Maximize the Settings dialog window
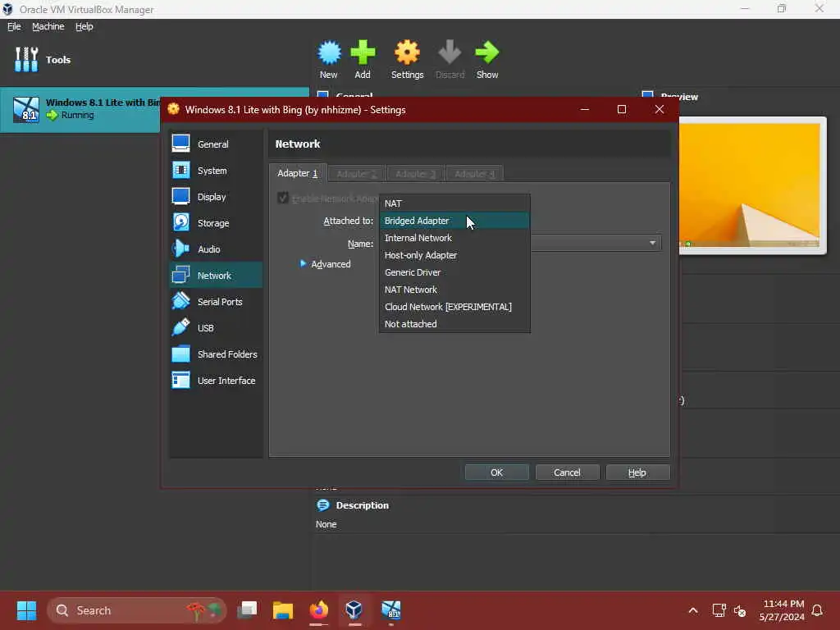The height and width of the screenshot is (630, 840). [622, 109]
